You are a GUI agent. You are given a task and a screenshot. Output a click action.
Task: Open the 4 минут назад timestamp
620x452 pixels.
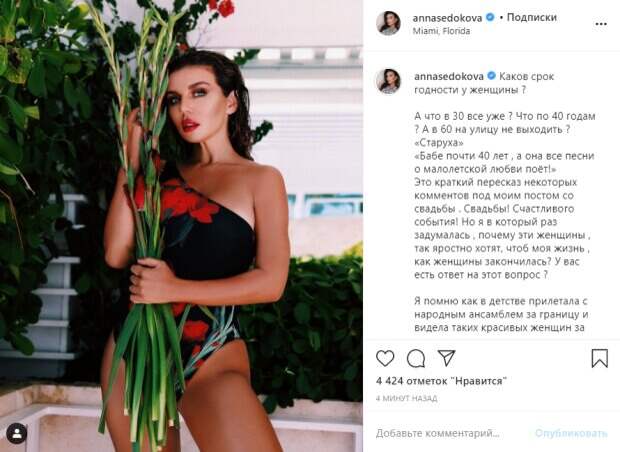406,398
